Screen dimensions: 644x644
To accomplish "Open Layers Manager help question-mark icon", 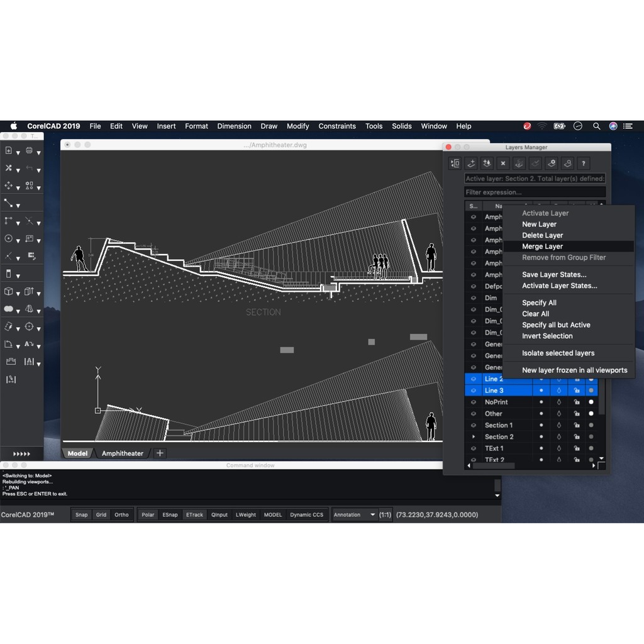I will point(583,164).
